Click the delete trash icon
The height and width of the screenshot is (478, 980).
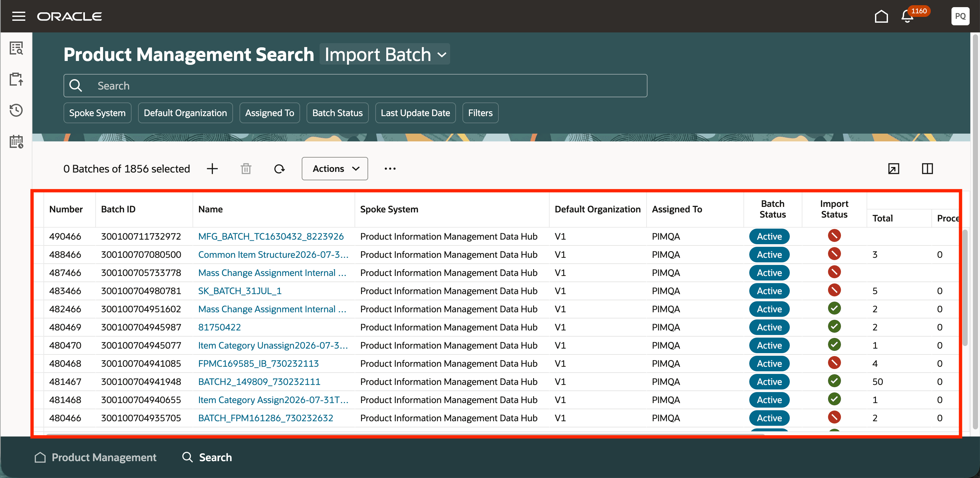246,169
